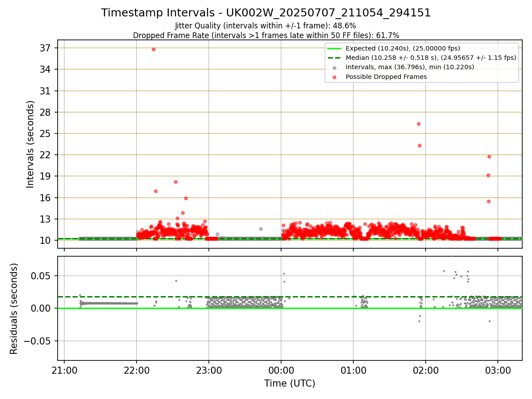This screenshot has width=532, height=399.
Task: Click the red outlier point near 18 seconds
Action: click(176, 182)
